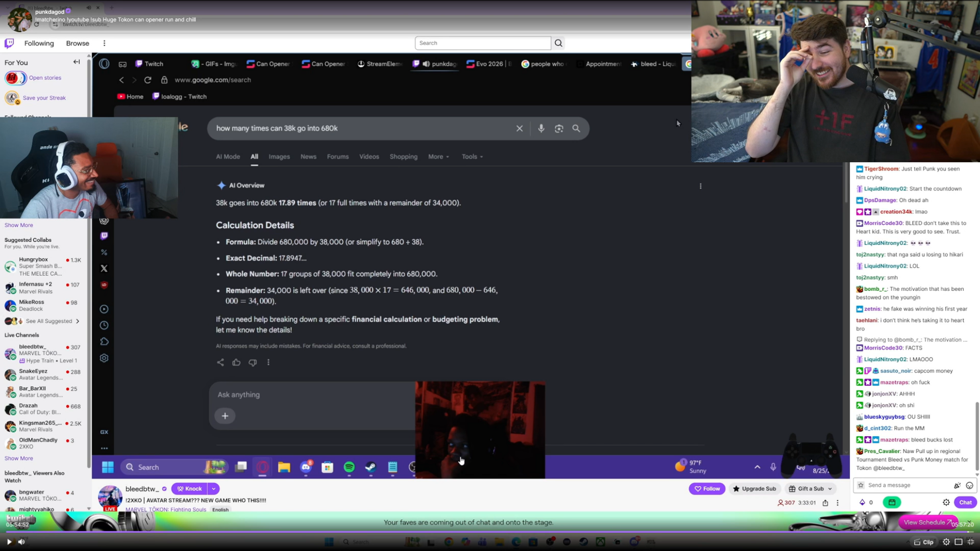Open video player settings gear
Viewport: 980px width, 551px height.
click(x=946, y=542)
